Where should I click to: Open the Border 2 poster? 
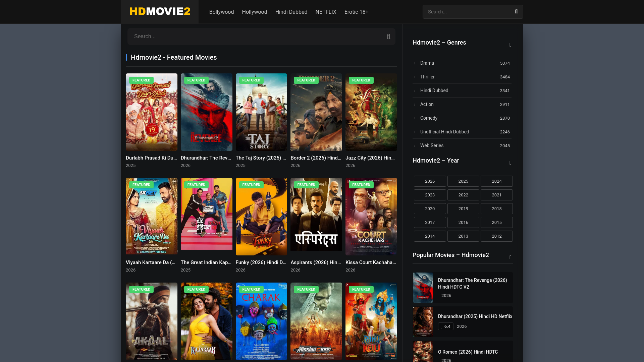click(316, 112)
